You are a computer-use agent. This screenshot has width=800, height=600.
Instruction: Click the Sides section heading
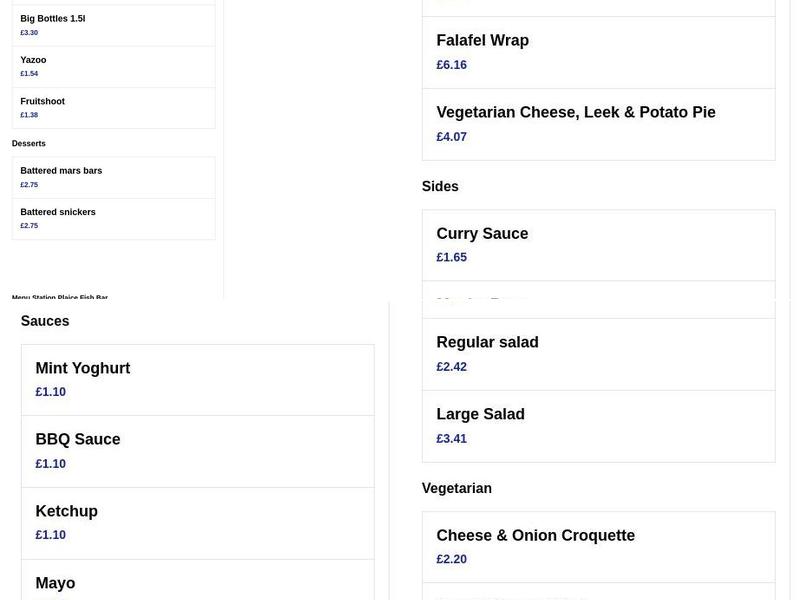click(x=439, y=186)
